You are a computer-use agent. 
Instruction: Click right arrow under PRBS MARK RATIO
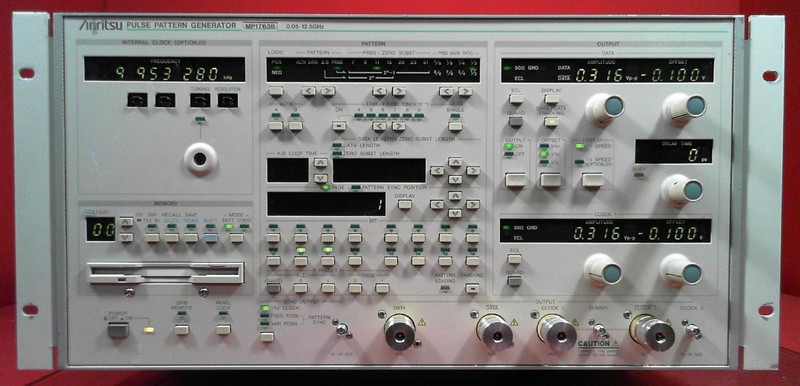[465, 91]
